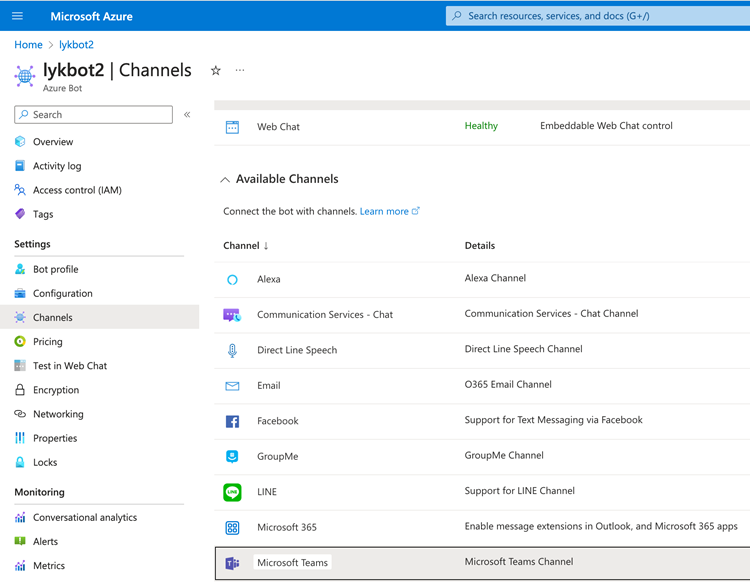This screenshot has height=583, width=750.
Task: Navigate to Home in the breadcrumb
Action: click(x=28, y=45)
